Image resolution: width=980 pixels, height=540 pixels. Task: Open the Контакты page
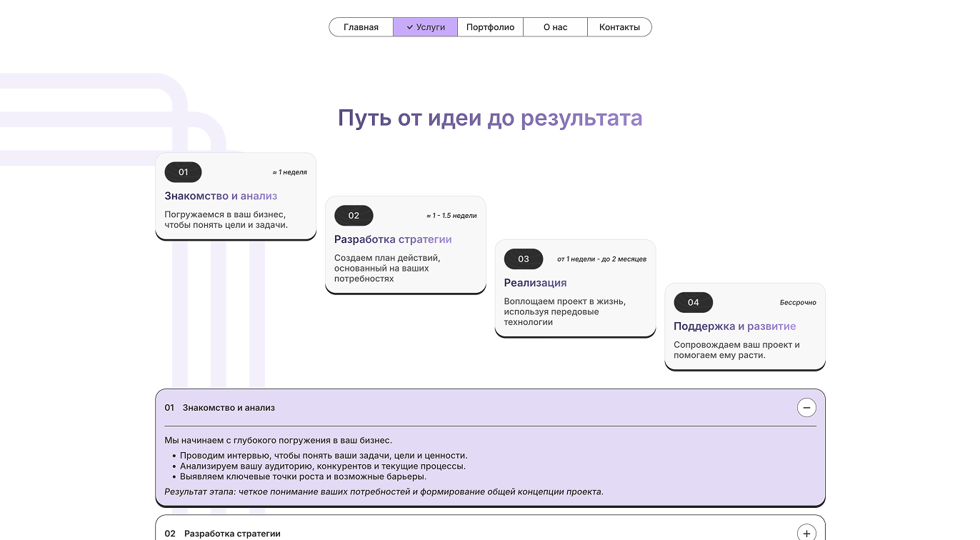pos(619,26)
